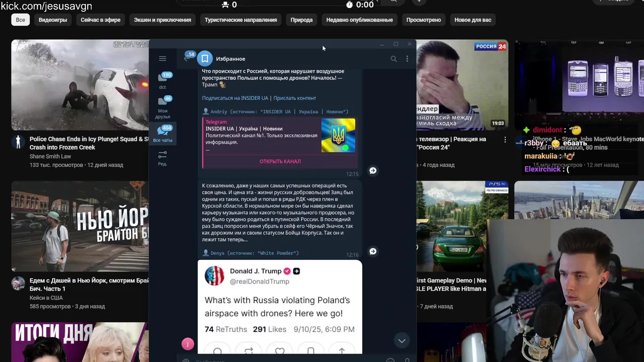
Task: Select Новое для вас chip
Action: pos(473,20)
